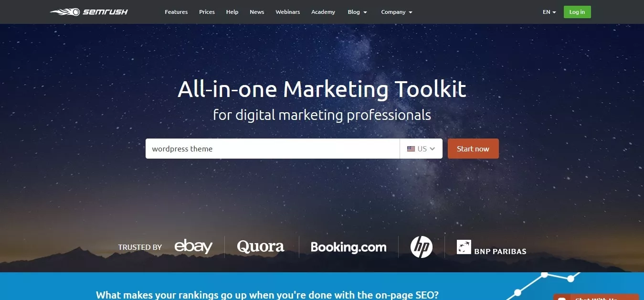Click the HP logo
The height and width of the screenshot is (300, 644).
click(422, 247)
